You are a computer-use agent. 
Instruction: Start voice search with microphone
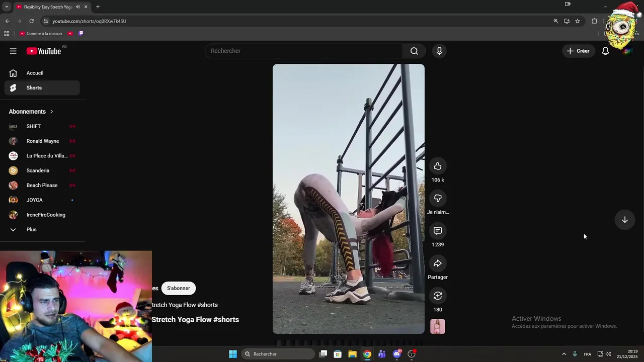(439, 51)
